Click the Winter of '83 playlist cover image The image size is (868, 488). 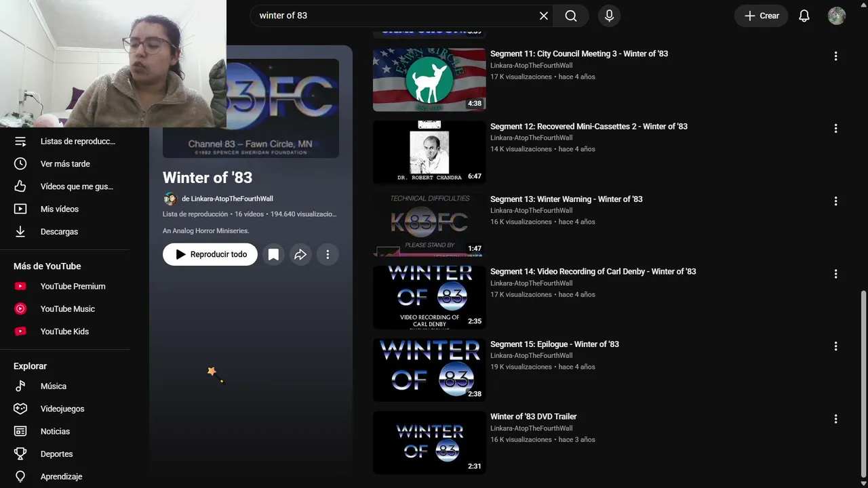point(251,108)
